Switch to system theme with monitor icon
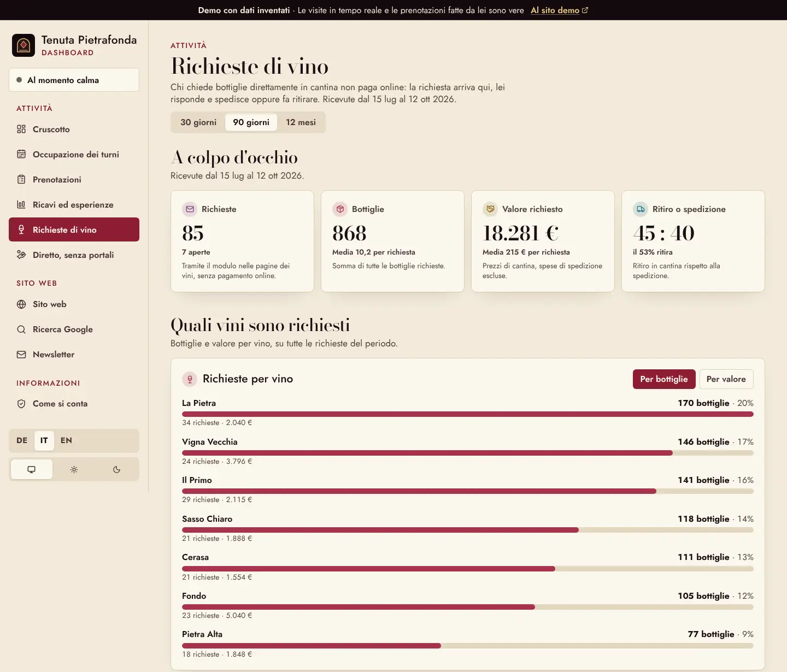This screenshot has width=787, height=672. click(x=32, y=469)
